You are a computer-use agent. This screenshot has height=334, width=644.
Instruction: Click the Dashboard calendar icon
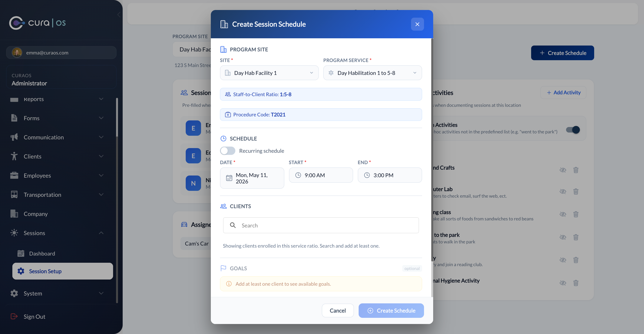click(x=21, y=254)
